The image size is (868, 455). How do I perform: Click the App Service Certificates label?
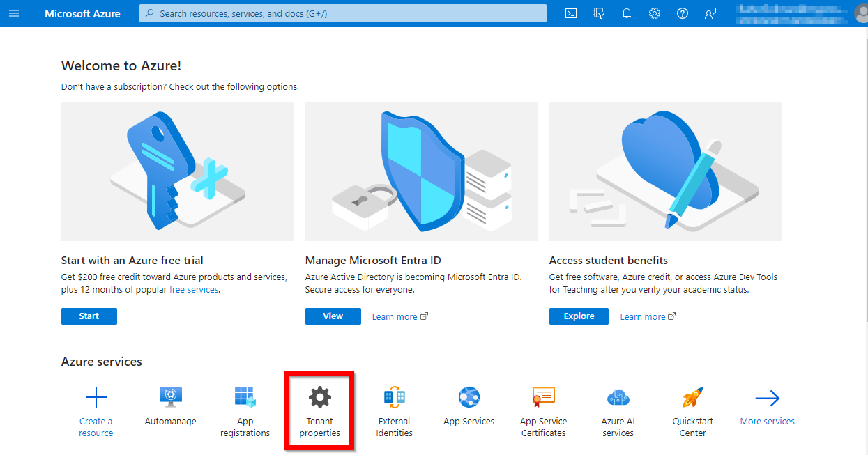click(x=544, y=427)
